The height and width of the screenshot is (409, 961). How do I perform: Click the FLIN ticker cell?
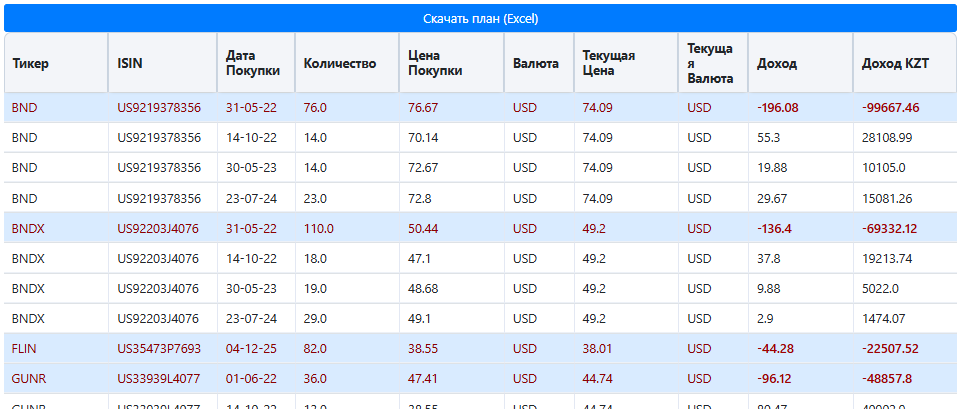(x=25, y=348)
